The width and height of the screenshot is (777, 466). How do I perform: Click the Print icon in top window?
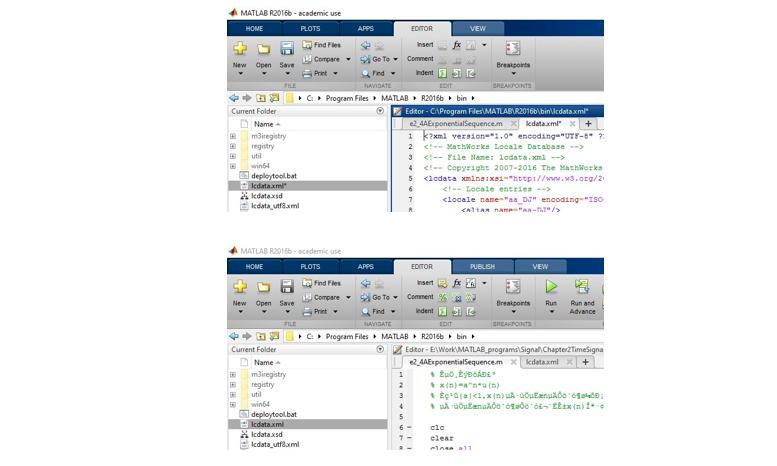307,73
